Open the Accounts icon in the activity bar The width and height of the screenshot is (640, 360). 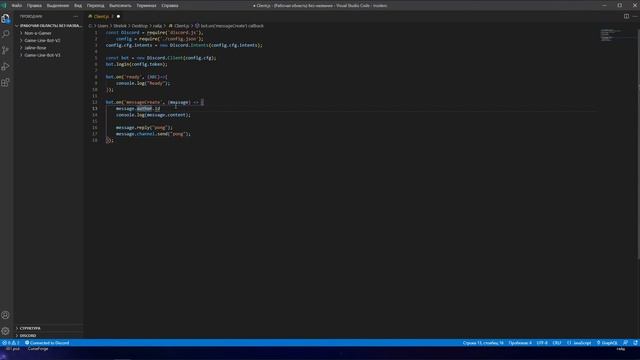pyautogui.click(x=6, y=315)
